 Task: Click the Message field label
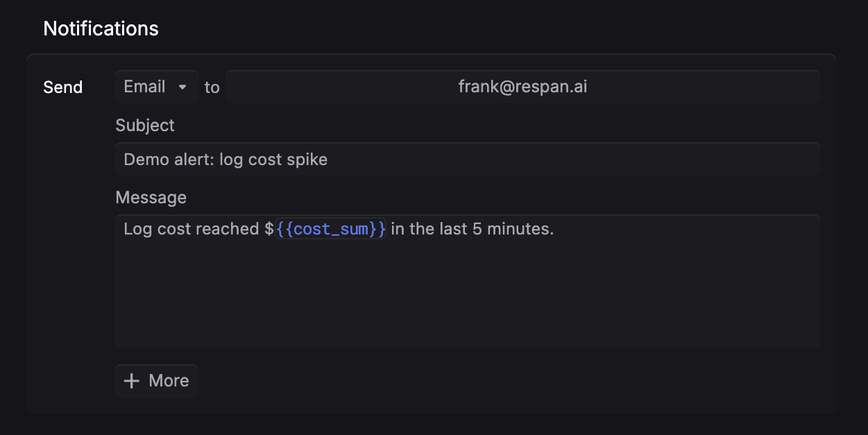(151, 198)
